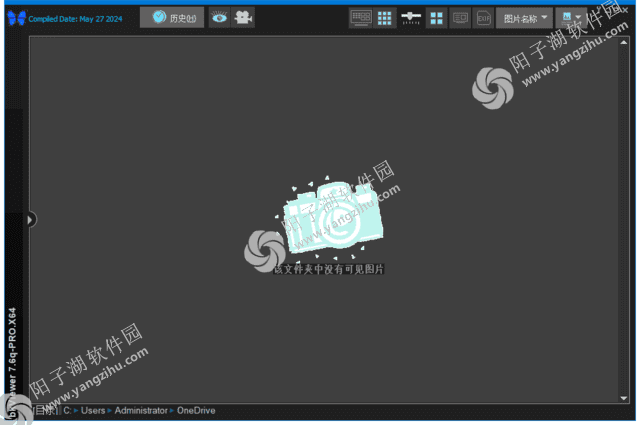The height and width of the screenshot is (425, 640).
Task: Expand the arrow between Users and Administrator
Action: point(109,411)
